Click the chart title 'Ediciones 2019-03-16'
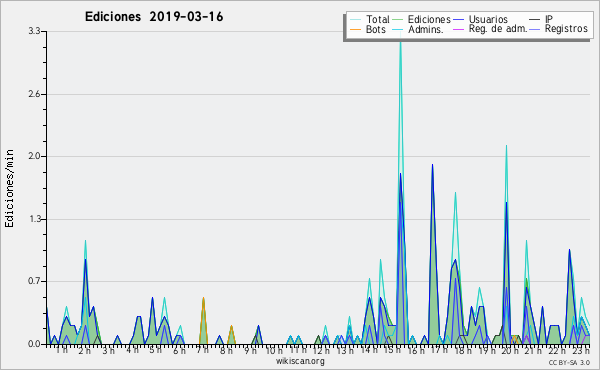The image size is (600, 370). tap(154, 17)
